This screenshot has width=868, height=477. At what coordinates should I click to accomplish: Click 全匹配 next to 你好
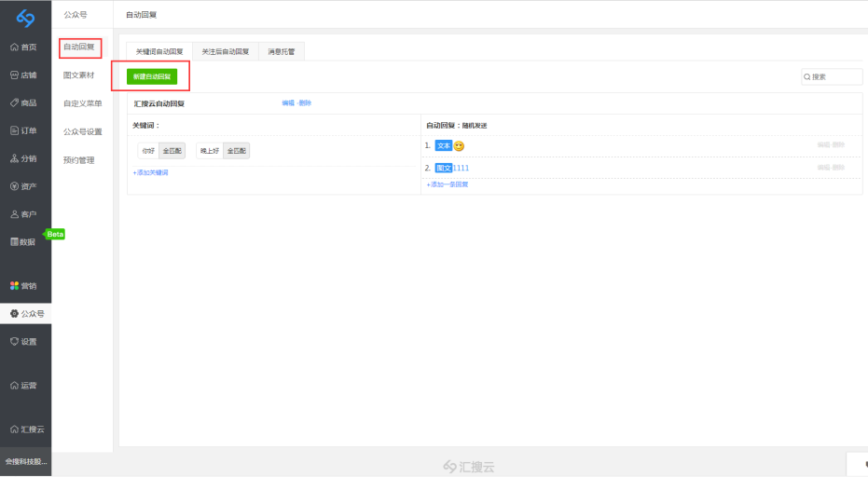click(172, 151)
